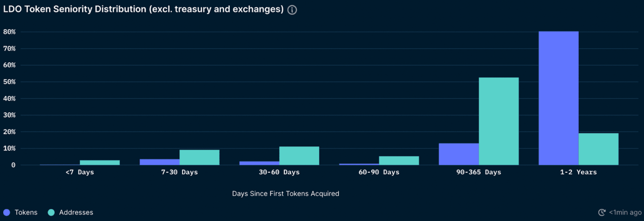Click the Tokens bar for 90-365 Days

tap(459, 154)
